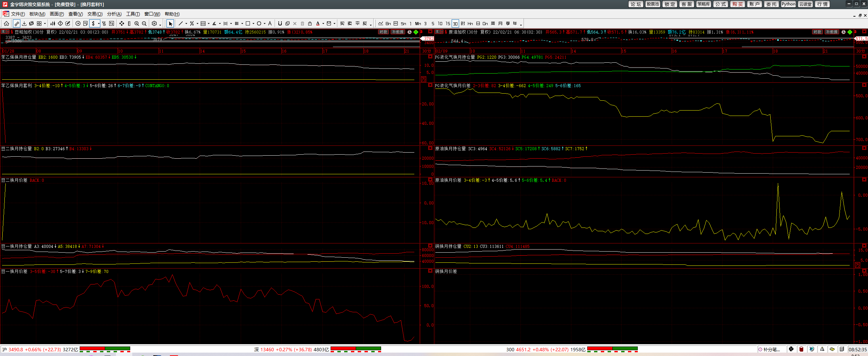The width and height of the screenshot is (868, 356).
Task: Select the text annotation A tool
Action: (x=270, y=23)
